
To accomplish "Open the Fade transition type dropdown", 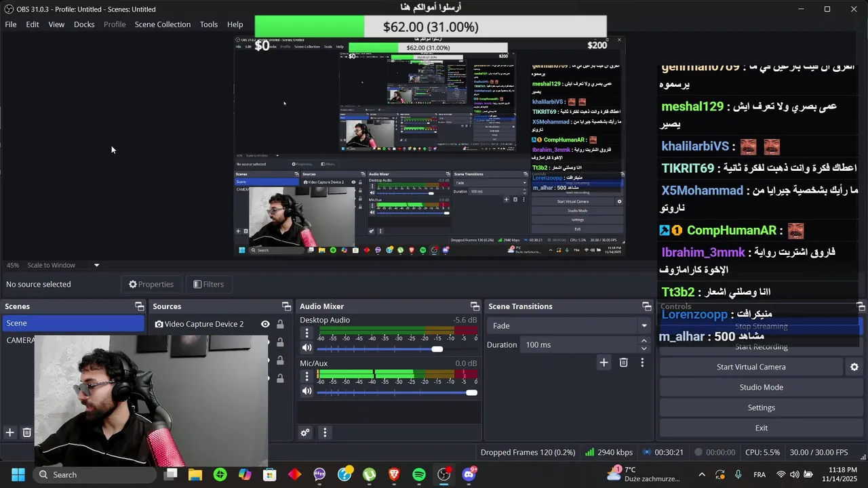I will [568, 326].
